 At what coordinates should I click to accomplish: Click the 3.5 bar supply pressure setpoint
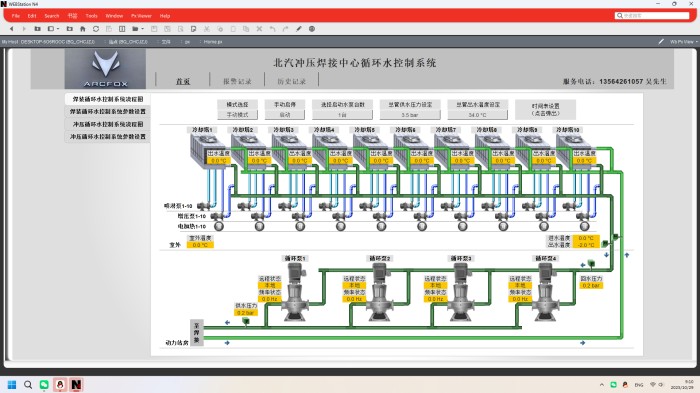(x=410, y=115)
